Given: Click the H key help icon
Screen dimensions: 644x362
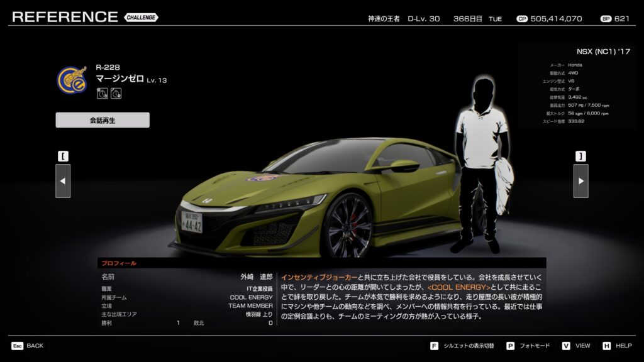Looking at the screenshot, I should (x=606, y=346).
